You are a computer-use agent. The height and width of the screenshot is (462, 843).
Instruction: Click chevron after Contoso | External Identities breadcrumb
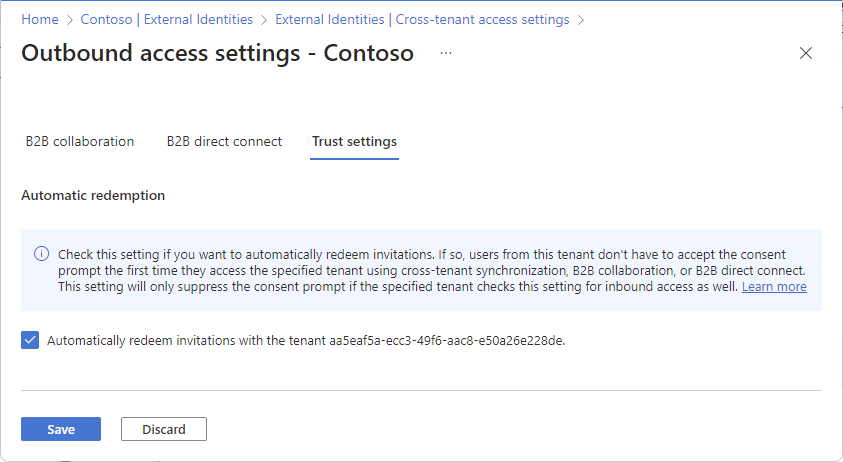[264, 19]
